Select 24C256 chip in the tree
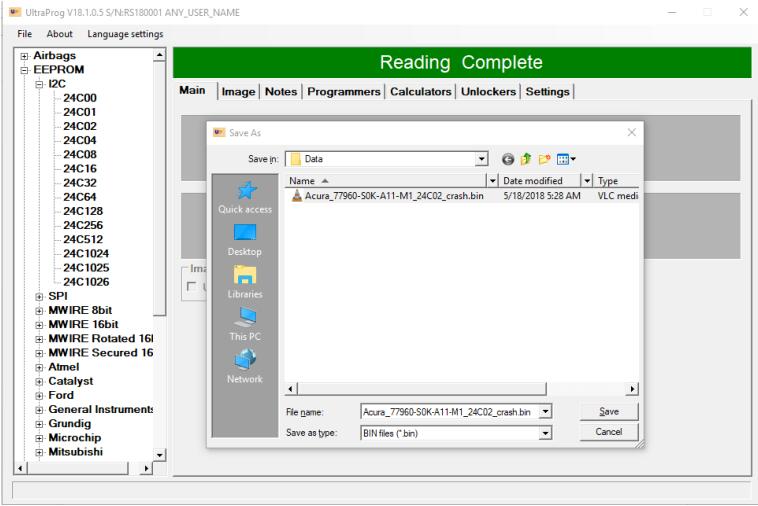The width and height of the screenshot is (758, 506). coord(83,225)
